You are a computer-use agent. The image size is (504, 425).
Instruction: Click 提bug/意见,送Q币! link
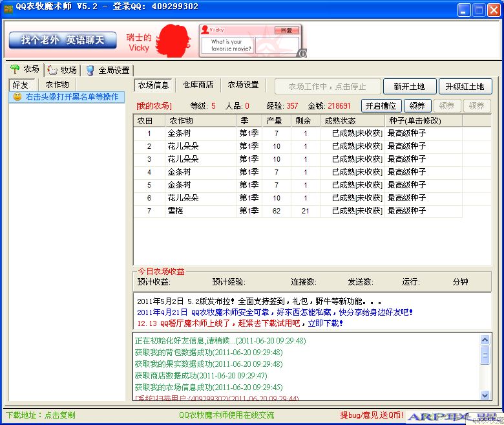point(372,415)
